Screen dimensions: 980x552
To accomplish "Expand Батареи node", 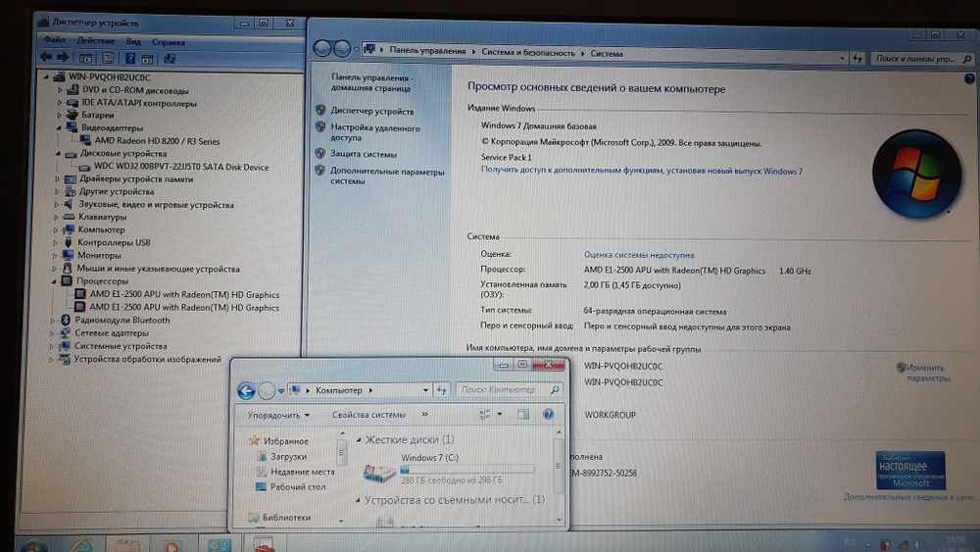I will pyautogui.click(x=60, y=115).
